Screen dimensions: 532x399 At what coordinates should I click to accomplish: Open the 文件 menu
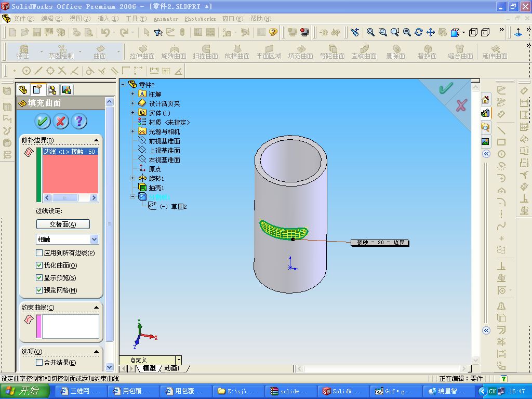coord(23,19)
